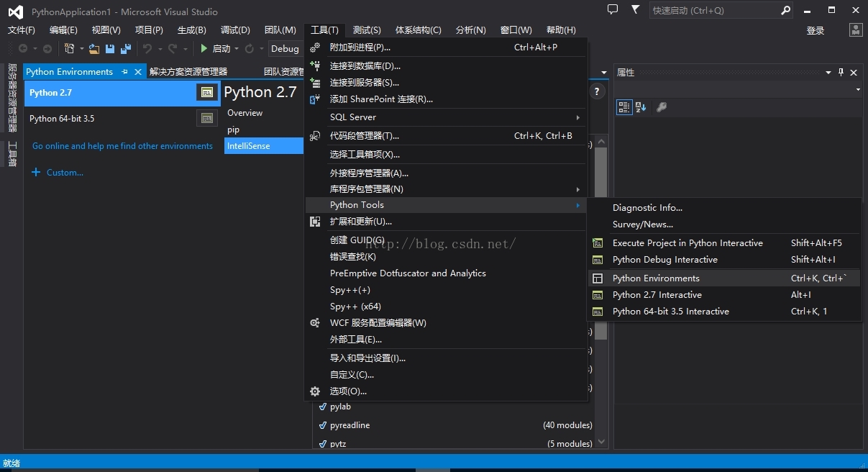868x472 pixels.
Task: Open Python 2.7 Interactive submenu item
Action: pyautogui.click(x=724, y=295)
